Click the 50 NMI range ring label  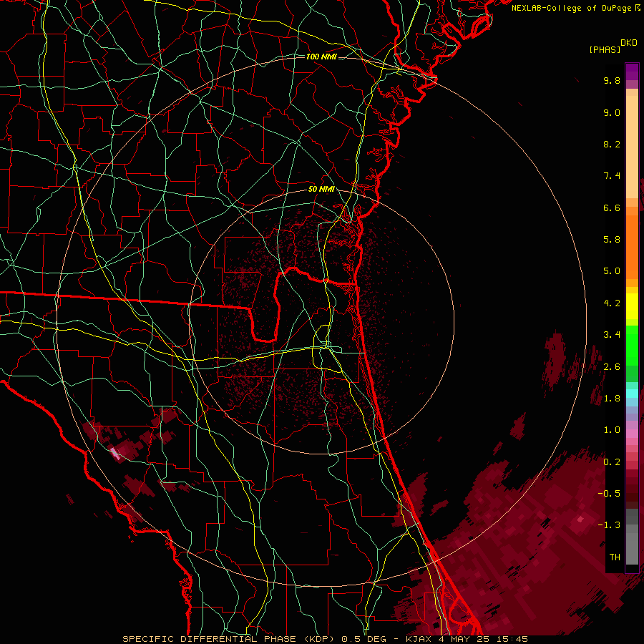click(x=321, y=190)
